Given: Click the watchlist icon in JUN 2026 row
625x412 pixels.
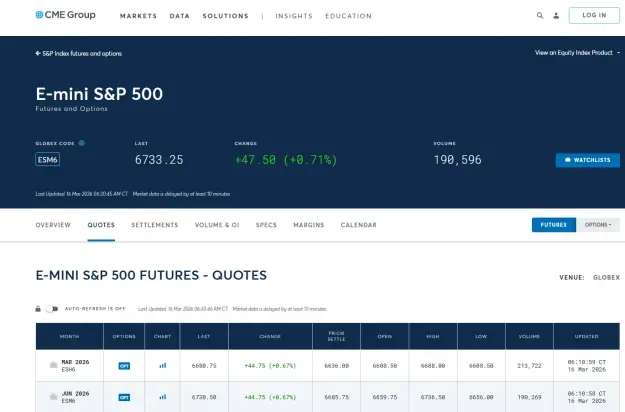Looking at the screenshot, I should pos(53,396).
